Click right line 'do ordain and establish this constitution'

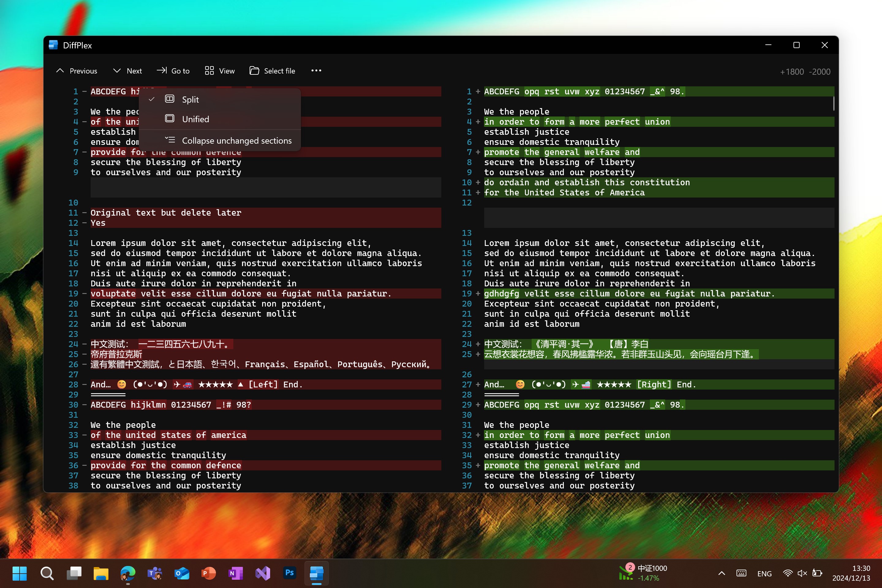[x=659, y=182]
